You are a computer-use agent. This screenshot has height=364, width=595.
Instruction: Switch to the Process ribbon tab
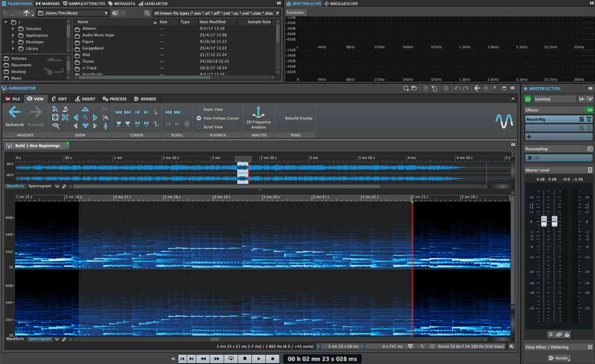(x=114, y=99)
